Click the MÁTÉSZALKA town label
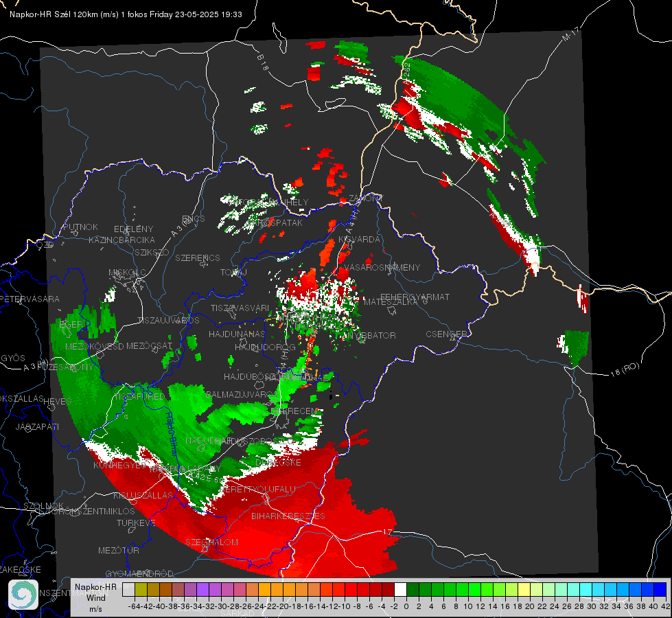The height and width of the screenshot is (618, 672). tap(391, 302)
